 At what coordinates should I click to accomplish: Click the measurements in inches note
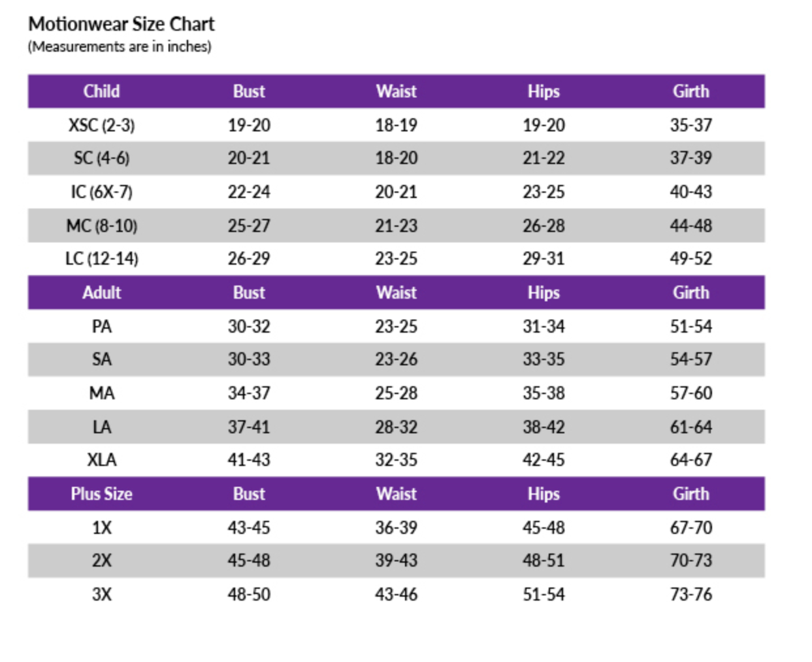(x=120, y=47)
